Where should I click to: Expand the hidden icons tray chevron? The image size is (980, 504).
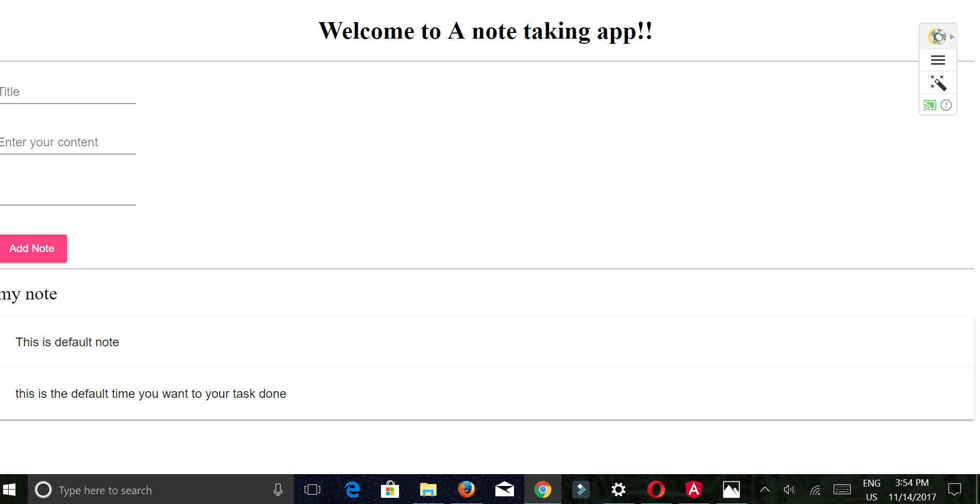tap(765, 490)
